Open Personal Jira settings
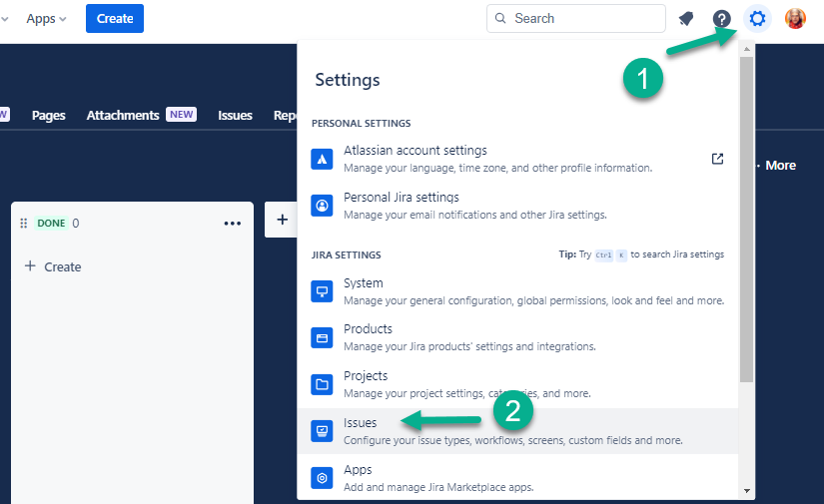This screenshot has height=504, width=824. pos(401,198)
